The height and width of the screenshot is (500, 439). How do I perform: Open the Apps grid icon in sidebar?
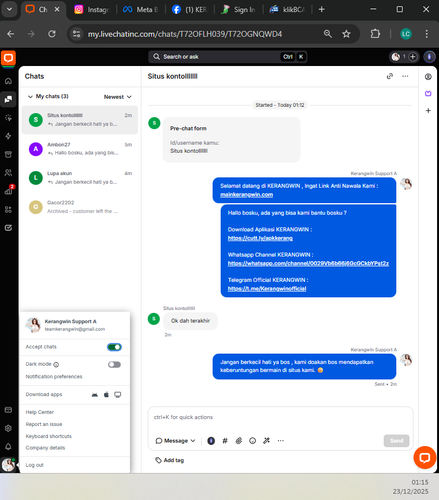pos(8,209)
